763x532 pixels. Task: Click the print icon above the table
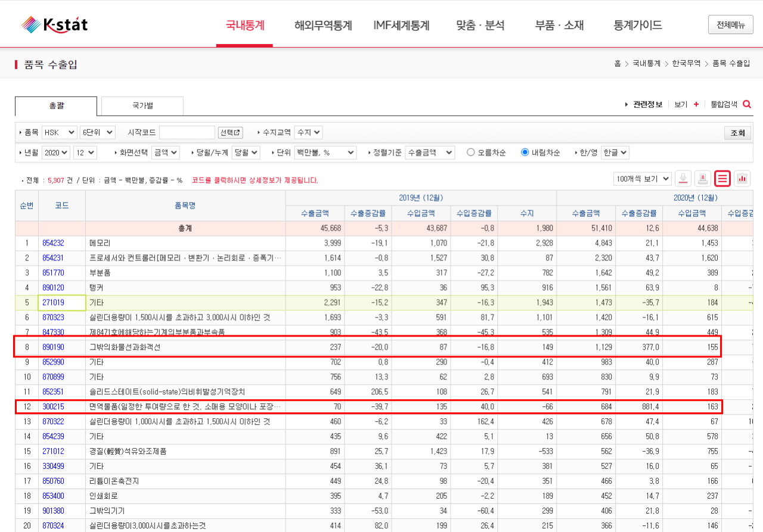[x=703, y=178]
